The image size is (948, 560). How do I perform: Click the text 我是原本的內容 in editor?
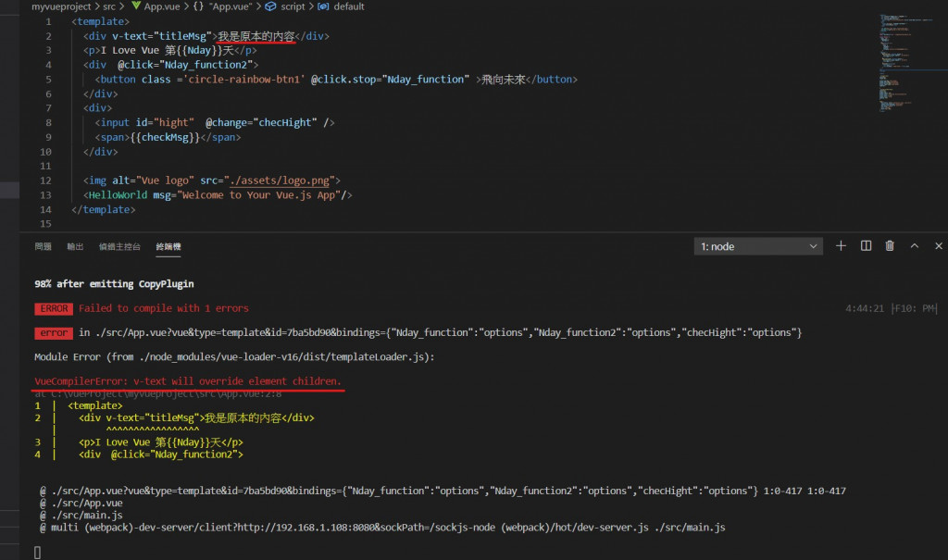pos(256,36)
